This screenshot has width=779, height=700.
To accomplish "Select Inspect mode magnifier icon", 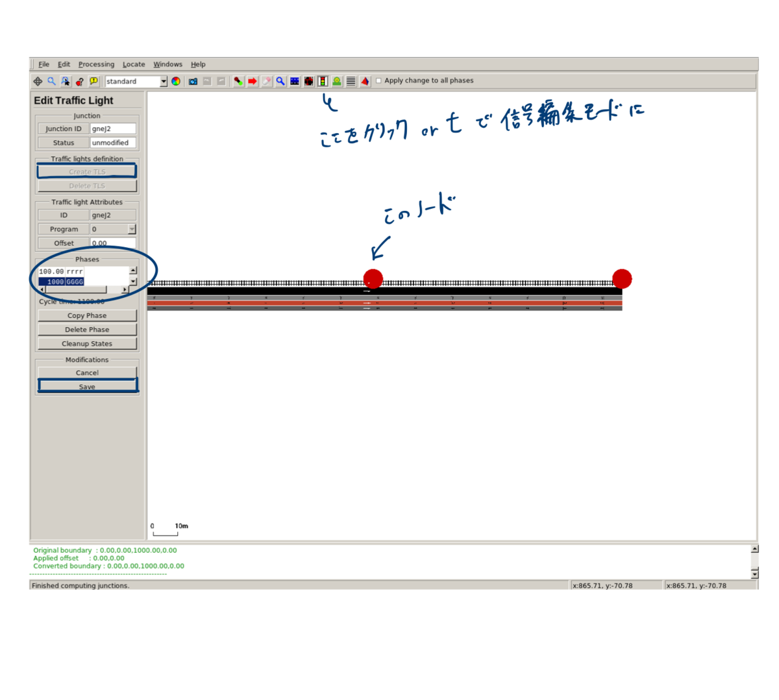I will click(x=280, y=81).
